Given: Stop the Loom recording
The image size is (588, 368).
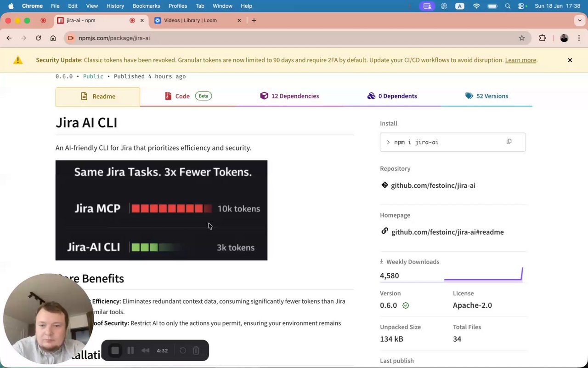Looking at the screenshot, I should click(115, 351).
